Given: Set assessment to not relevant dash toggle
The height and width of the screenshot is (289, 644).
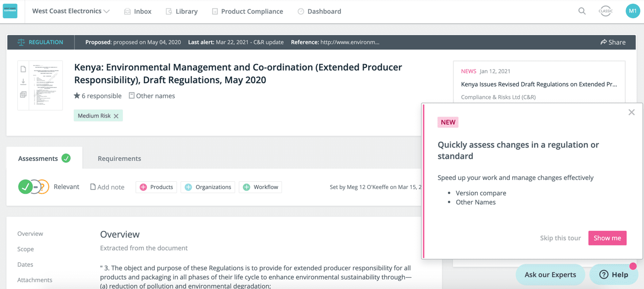Looking at the screenshot, I should (x=35, y=187).
